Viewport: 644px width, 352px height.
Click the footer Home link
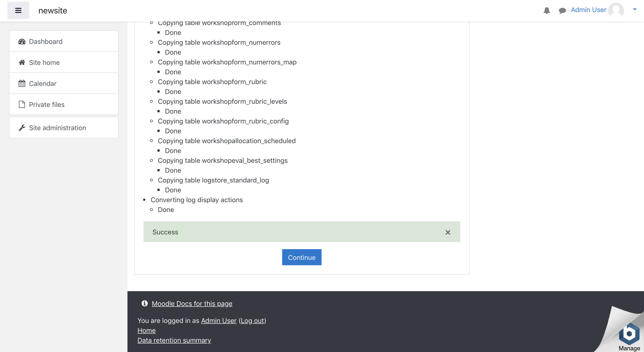tap(146, 330)
